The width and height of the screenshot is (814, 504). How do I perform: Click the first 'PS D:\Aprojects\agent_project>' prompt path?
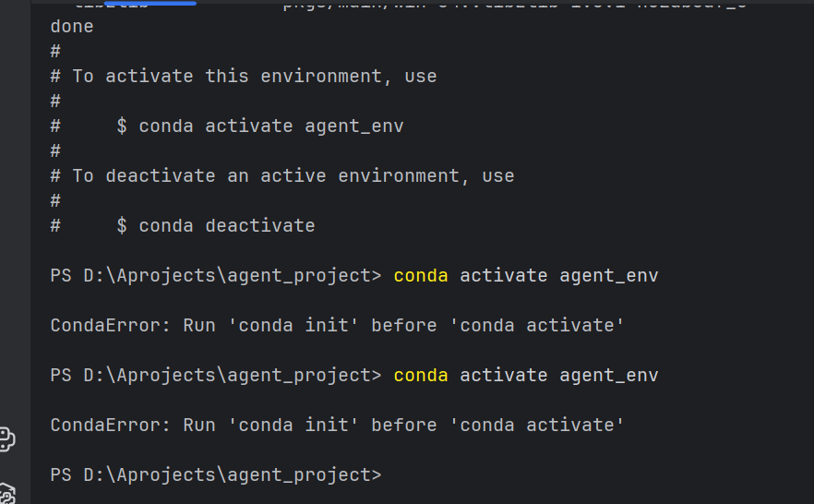(x=216, y=276)
